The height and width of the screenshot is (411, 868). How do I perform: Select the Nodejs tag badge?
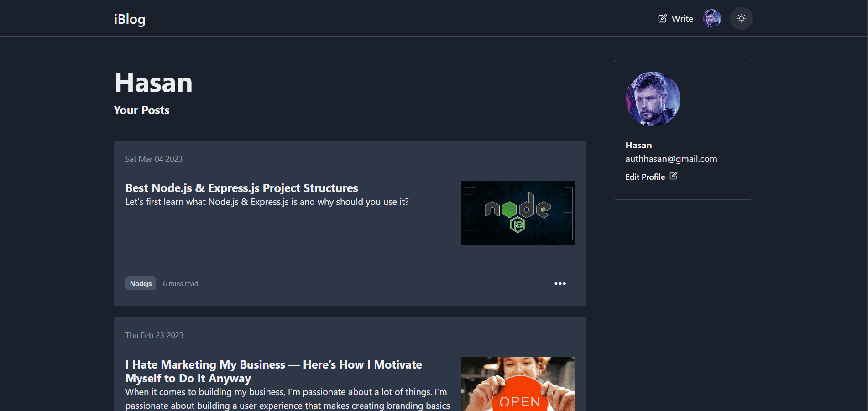click(141, 283)
